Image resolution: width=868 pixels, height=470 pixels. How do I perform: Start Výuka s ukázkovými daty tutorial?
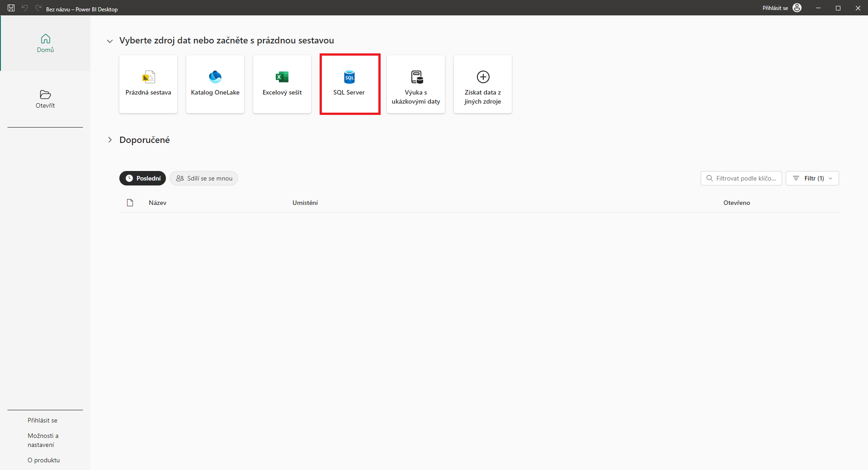click(416, 84)
